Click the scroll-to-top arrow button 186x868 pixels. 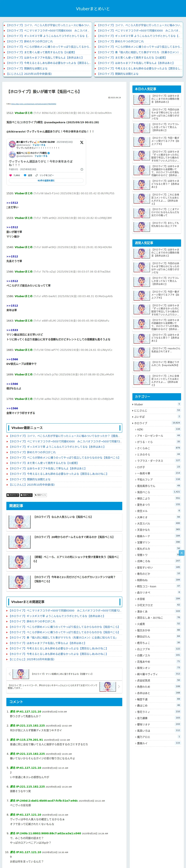182,553
